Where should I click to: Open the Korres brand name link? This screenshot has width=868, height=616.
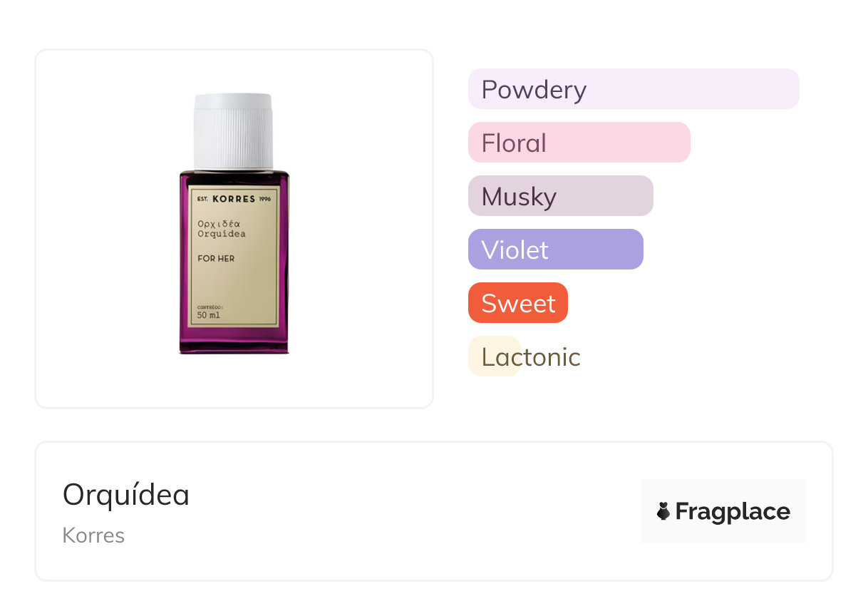[93, 535]
